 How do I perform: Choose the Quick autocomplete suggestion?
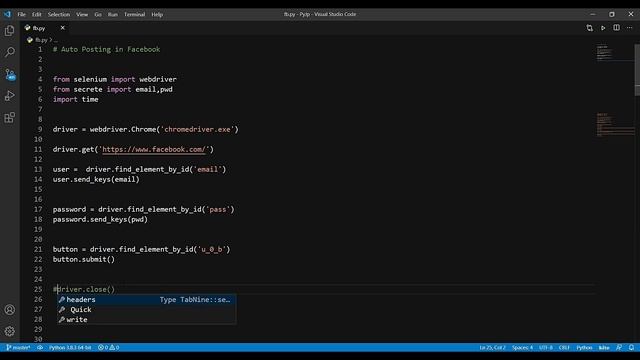point(146,309)
